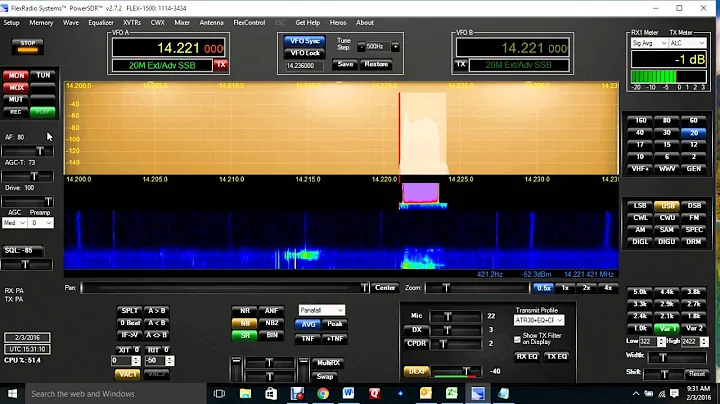Enable VFO Lock
The width and height of the screenshot is (720, 404).
[x=305, y=53]
